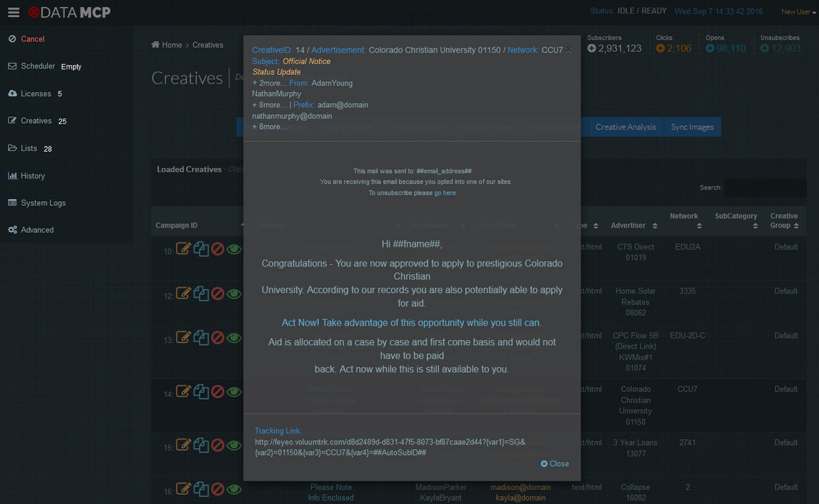Click the Act Now opportunity link
The width and height of the screenshot is (819, 504).
coord(412,323)
